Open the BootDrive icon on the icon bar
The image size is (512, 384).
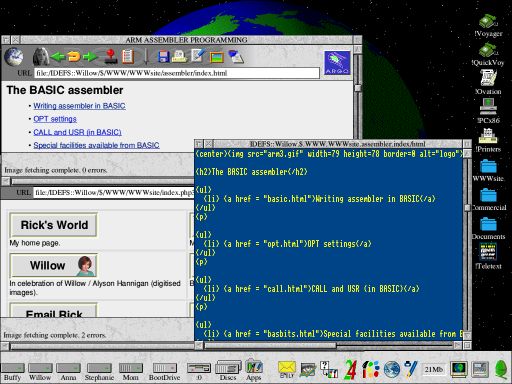tap(164, 371)
